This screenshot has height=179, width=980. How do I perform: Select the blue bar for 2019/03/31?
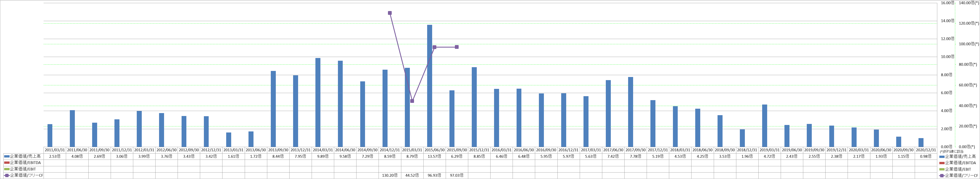pos(764,125)
